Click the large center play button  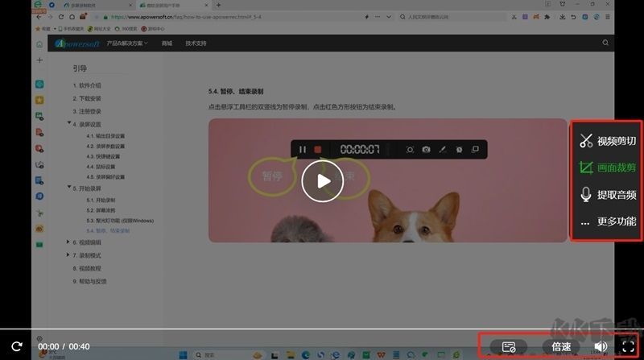[x=323, y=181]
